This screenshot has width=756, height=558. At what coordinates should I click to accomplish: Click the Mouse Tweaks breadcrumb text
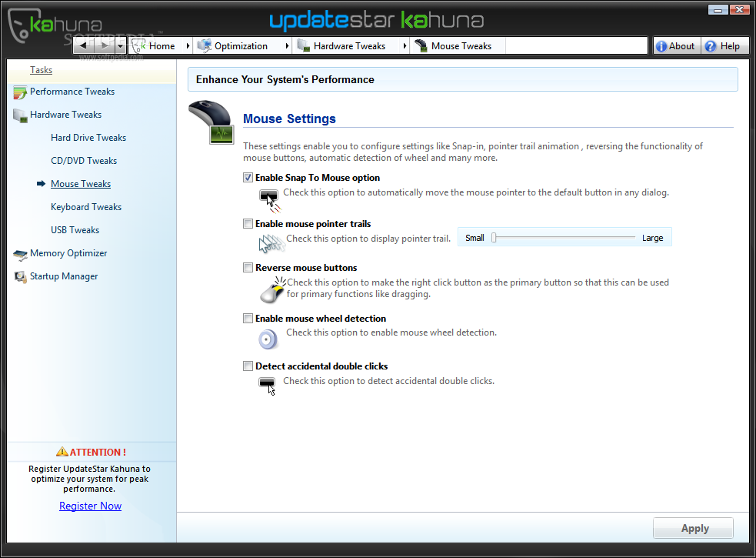click(x=461, y=46)
